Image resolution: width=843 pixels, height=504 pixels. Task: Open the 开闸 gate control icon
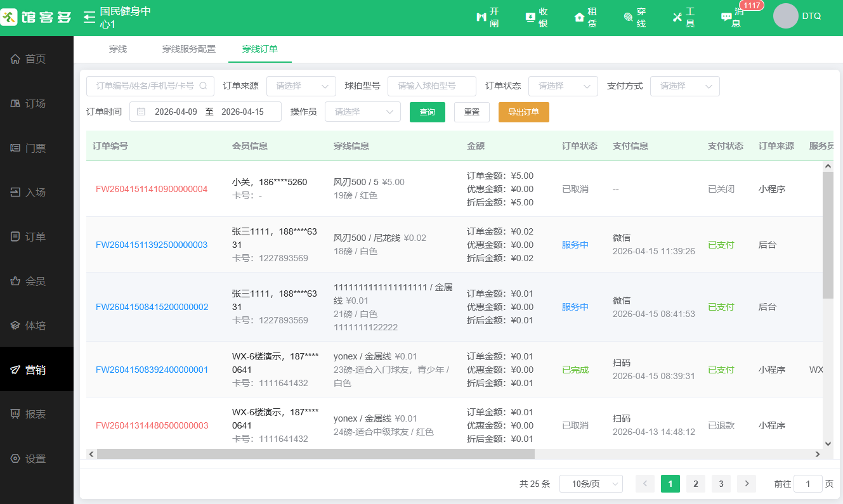coord(487,17)
